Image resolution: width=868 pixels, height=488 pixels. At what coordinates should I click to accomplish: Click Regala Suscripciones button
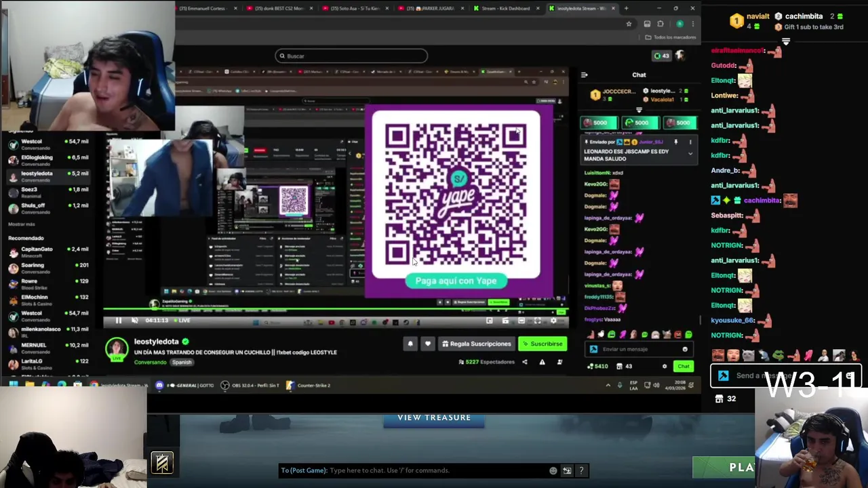476,344
